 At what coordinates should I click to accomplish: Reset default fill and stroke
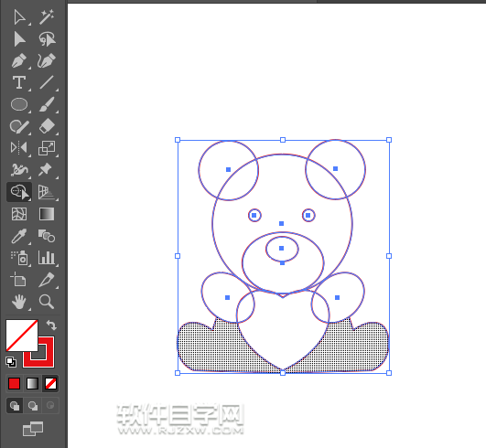pyautogui.click(x=11, y=362)
